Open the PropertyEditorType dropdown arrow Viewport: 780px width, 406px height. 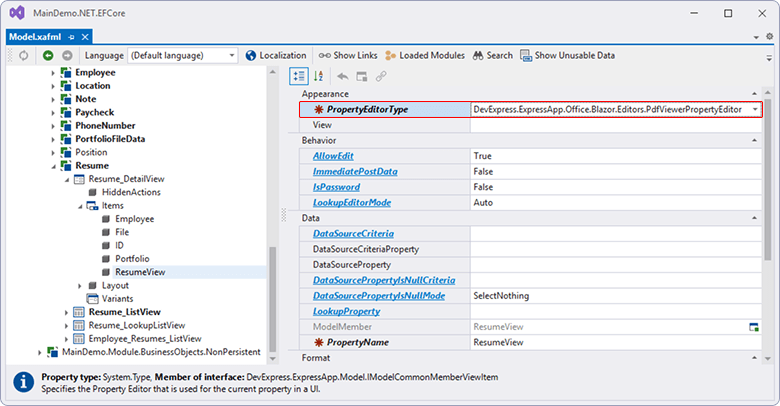(x=754, y=109)
